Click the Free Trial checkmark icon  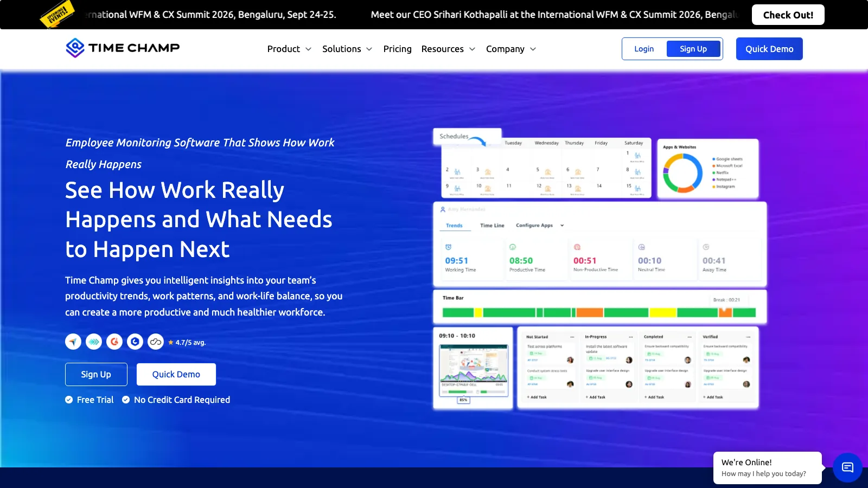pyautogui.click(x=69, y=400)
